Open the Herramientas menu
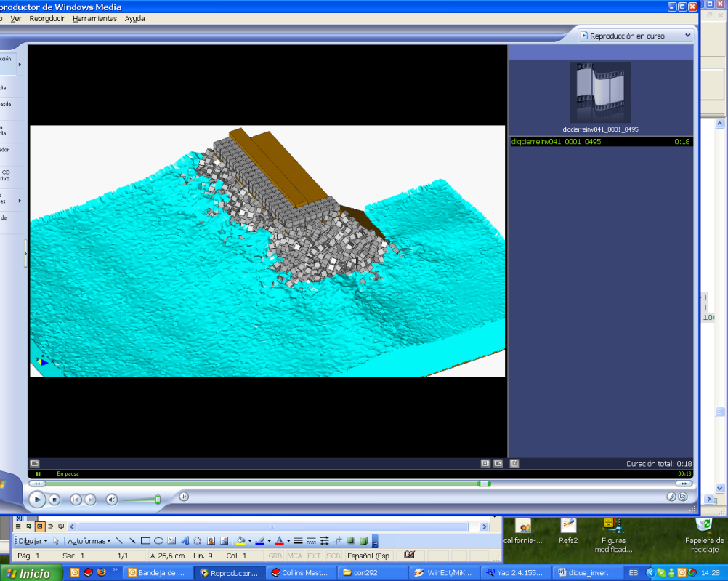This screenshot has width=728, height=581. coord(94,19)
